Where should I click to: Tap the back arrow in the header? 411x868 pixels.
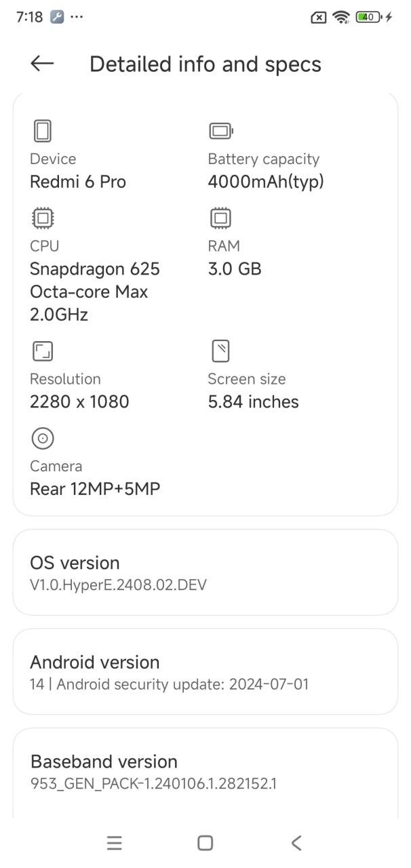pyautogui.click(x=42, y=64)
